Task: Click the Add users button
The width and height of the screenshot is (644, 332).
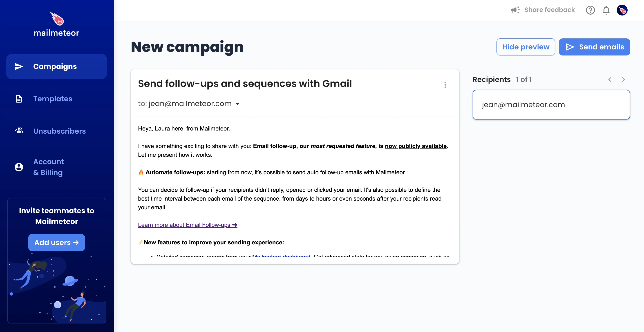Action: tap(57, 242)
